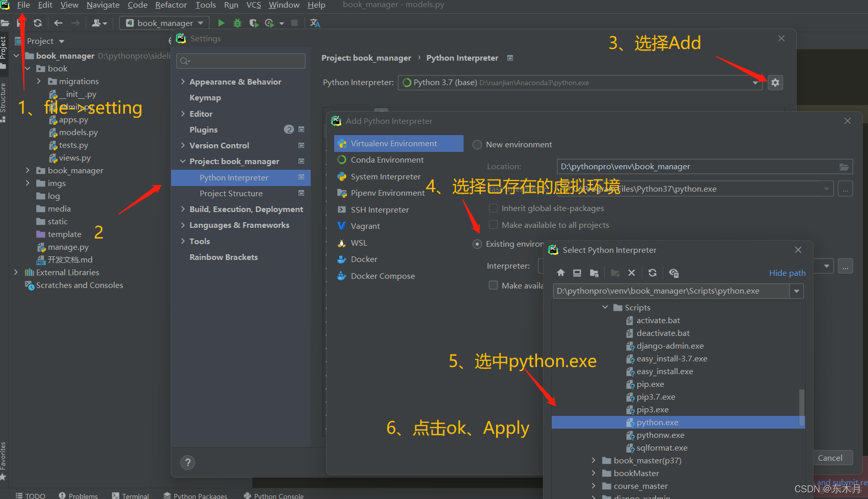Navigate back with the left arrow

tap(58, 23)
